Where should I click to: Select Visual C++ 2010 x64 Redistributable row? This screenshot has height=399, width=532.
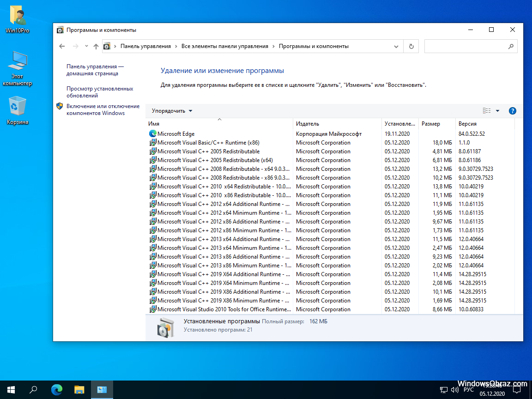click(331, 187)
